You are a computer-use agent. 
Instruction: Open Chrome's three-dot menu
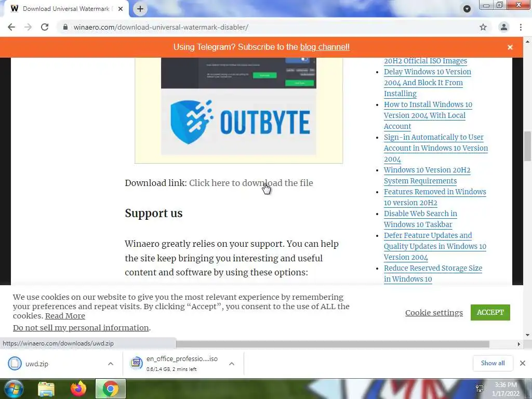tap(521, 27)
